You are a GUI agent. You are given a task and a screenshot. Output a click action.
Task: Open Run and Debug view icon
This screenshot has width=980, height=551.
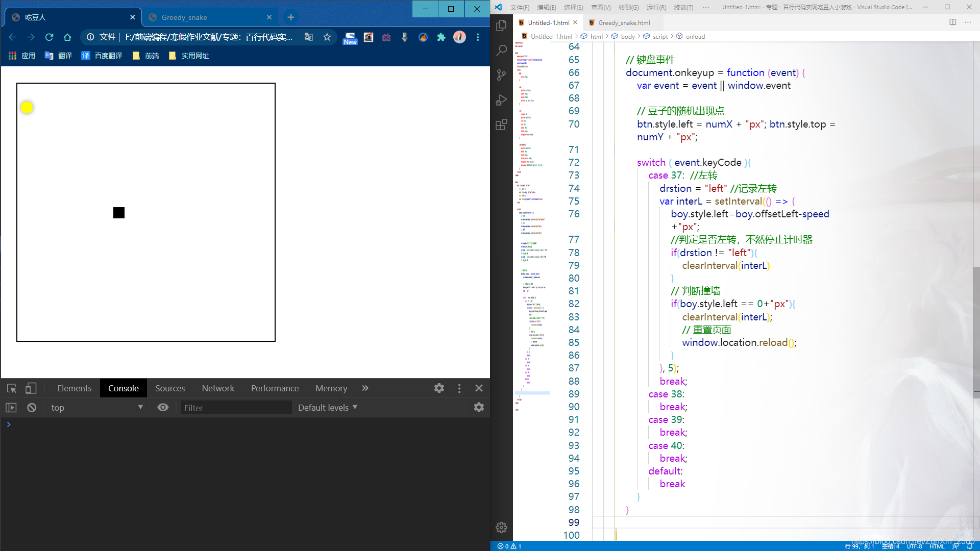click(501, 100)
